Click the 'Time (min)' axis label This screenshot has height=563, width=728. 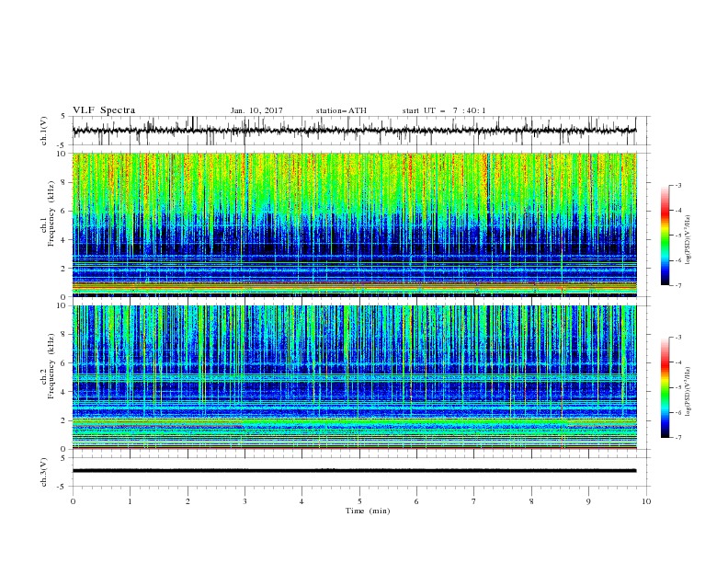click(x=368, y=511)
